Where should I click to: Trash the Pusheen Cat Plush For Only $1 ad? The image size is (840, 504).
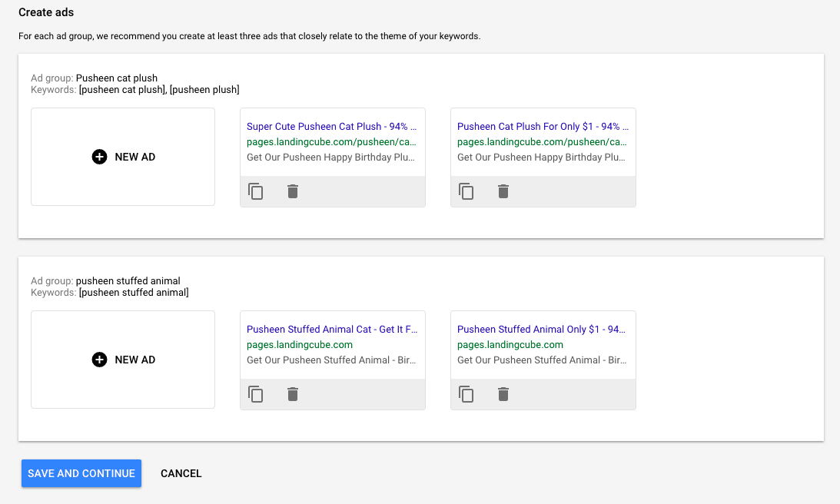503,191
